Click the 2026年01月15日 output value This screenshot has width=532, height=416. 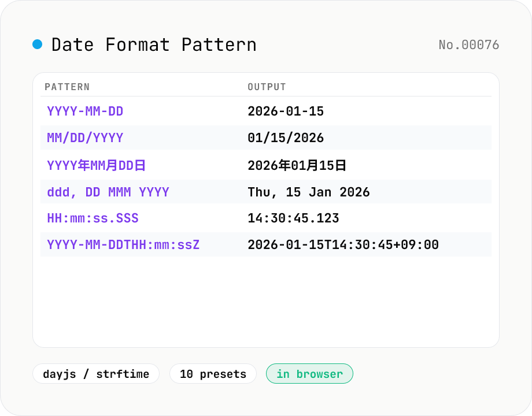(297, 165)
